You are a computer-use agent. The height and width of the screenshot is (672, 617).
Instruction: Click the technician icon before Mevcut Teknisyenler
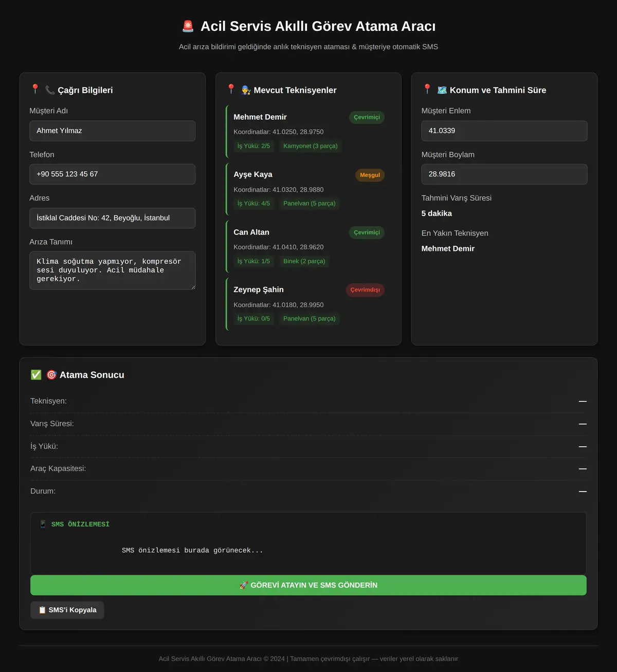coord(246,90)
